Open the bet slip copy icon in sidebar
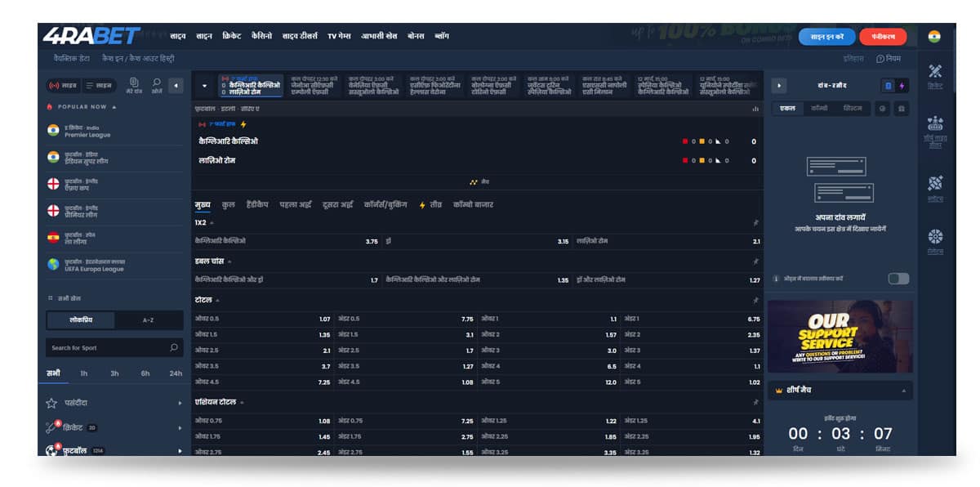Screen dimensions: 980x487 pos(134,83)
